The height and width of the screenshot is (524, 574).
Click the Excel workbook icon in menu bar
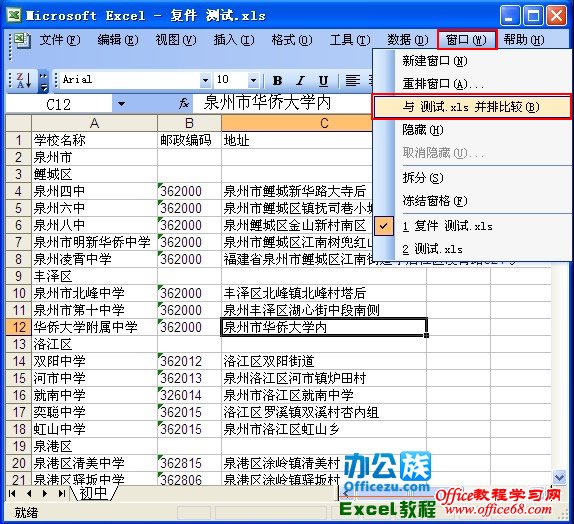(x=22, y=40)
